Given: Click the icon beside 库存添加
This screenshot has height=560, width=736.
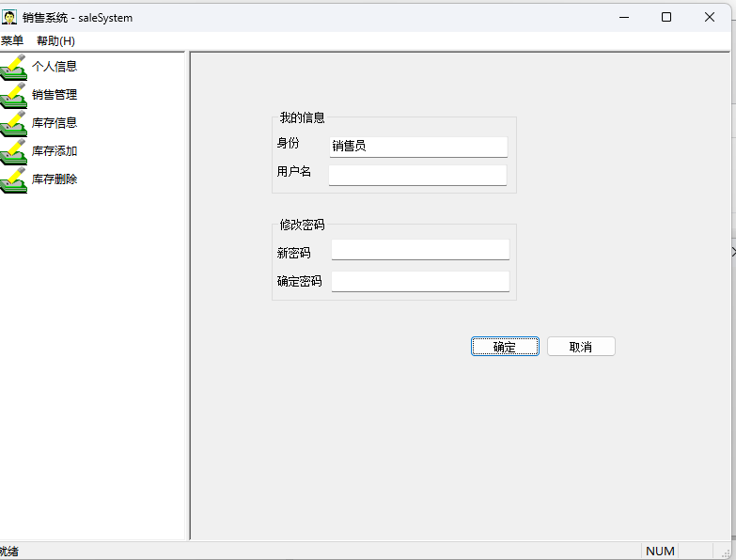Looking at the screenshot, I should [x=13, y=151].
